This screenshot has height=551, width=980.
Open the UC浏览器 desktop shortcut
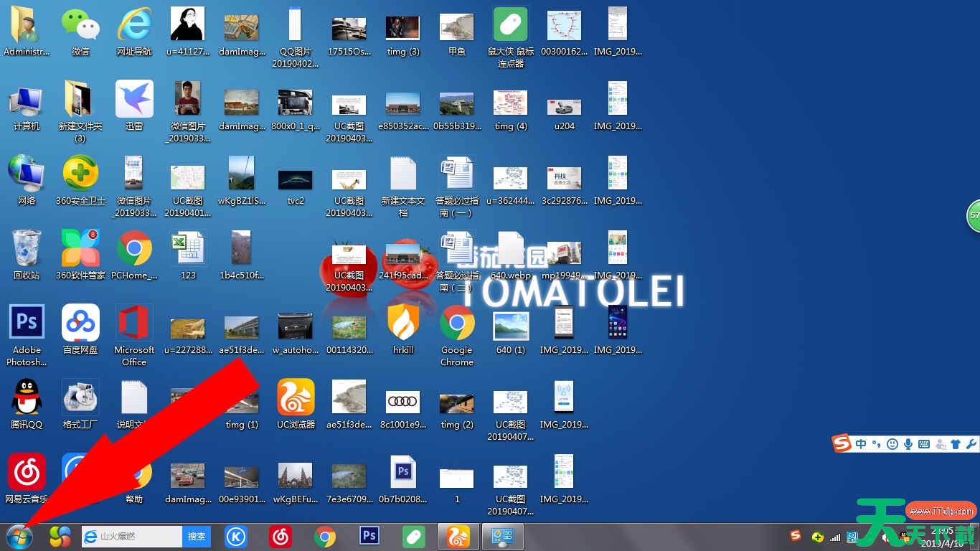coord(296,397)
